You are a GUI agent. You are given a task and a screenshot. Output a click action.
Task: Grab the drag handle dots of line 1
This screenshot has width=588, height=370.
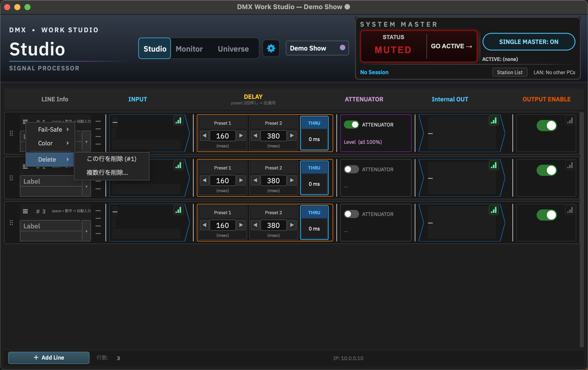(x=11, y=133)
